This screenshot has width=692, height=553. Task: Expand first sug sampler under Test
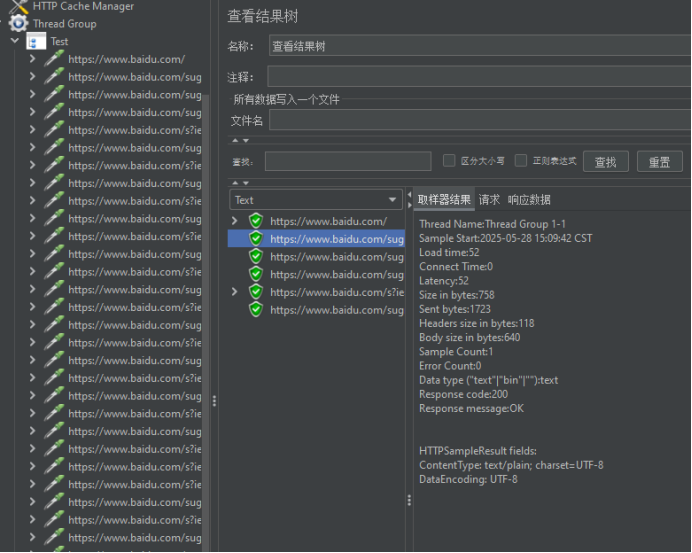pyautogui.click(x=32, y=76)
